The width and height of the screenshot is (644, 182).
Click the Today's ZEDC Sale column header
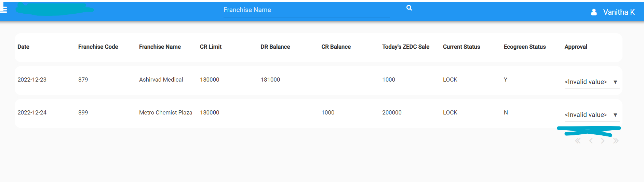(x=405, y=47)
